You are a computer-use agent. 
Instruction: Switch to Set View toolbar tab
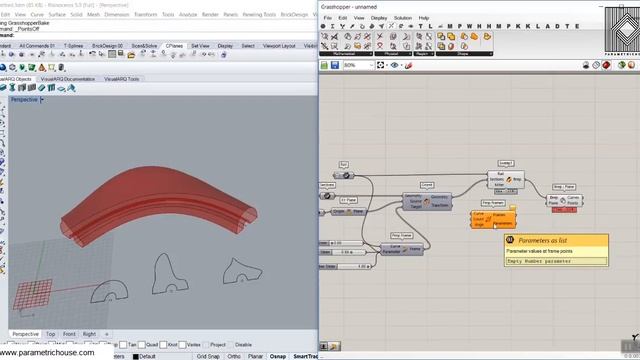(200, 46)
